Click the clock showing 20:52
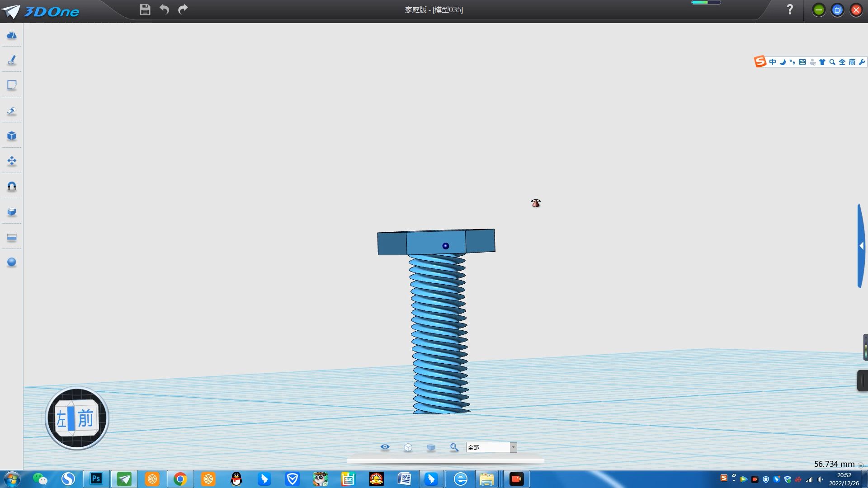 (844, 475)
